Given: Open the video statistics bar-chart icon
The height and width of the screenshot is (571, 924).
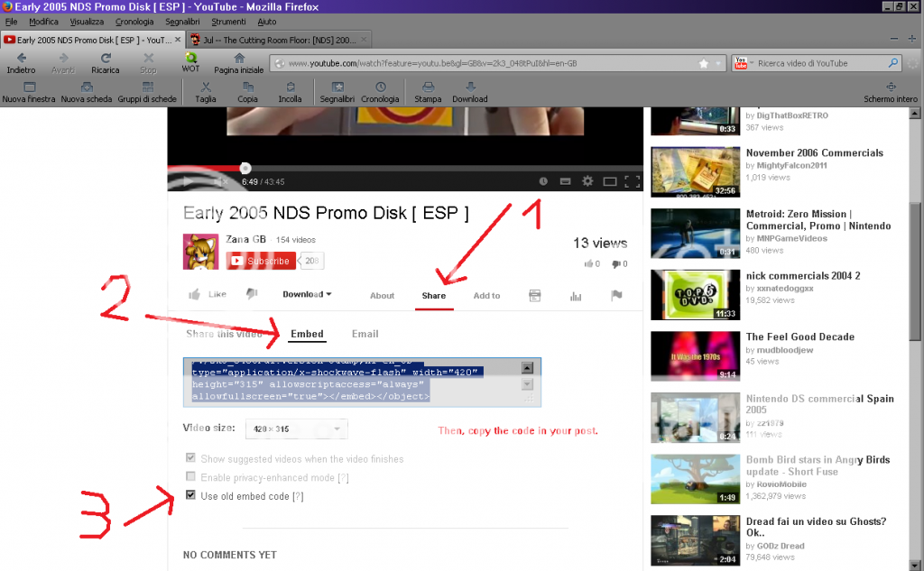Looking at the screenshot, I should tap(576, 295).
